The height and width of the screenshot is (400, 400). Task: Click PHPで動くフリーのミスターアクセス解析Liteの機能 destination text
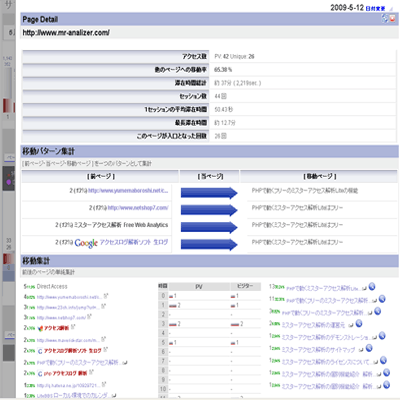305,191
